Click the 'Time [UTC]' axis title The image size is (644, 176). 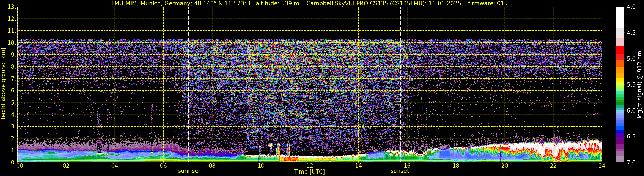310,172
